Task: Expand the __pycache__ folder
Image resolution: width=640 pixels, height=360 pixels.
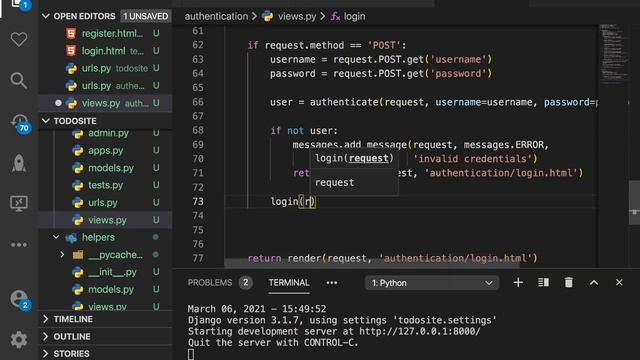Action: [x=62, y=255]
